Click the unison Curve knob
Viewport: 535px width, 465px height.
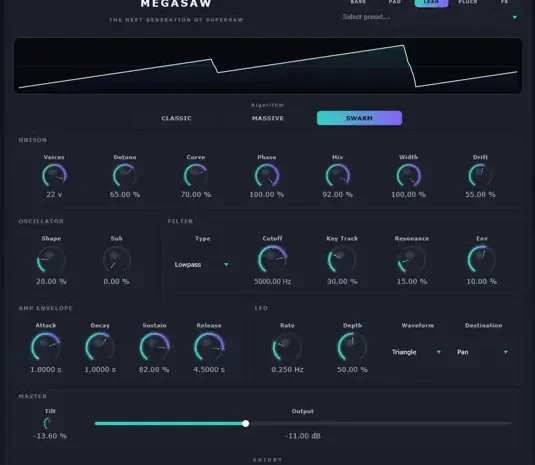pos(196,176)
